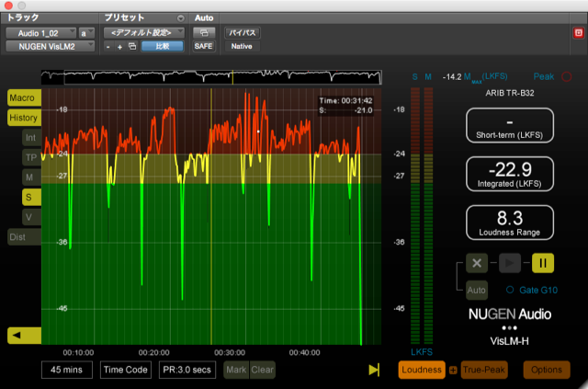Screen dimensions: 588x389
Task: Toggle the Macro view button
Action: [x=25, y=98]
